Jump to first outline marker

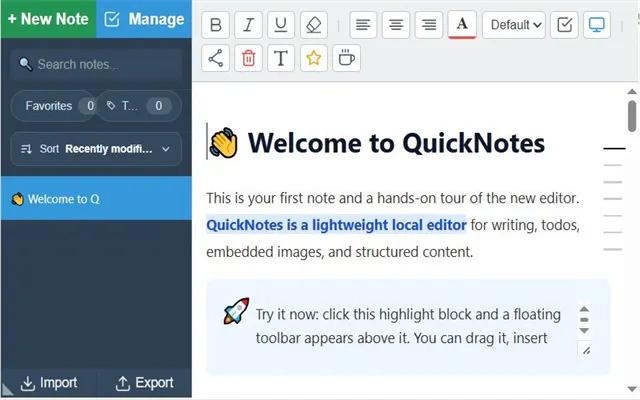614,149
